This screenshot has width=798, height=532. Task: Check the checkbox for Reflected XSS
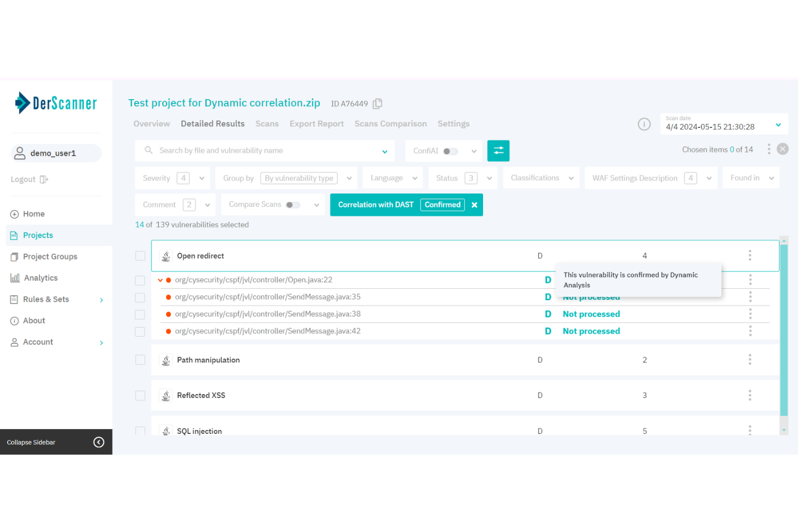tap(140, 395)
